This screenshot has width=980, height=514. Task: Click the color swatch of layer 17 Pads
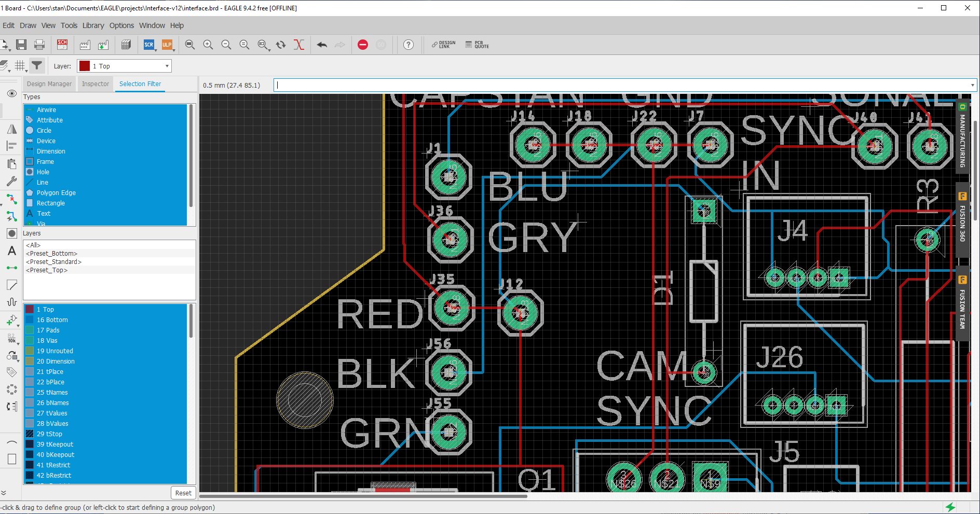click(x=30, y=330)
